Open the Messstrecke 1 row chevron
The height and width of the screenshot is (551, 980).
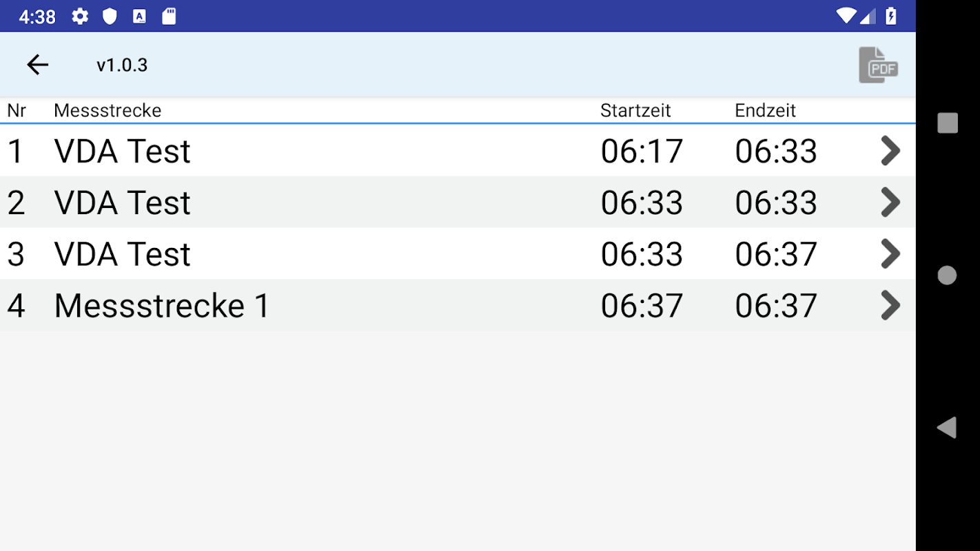coord(890,306)
